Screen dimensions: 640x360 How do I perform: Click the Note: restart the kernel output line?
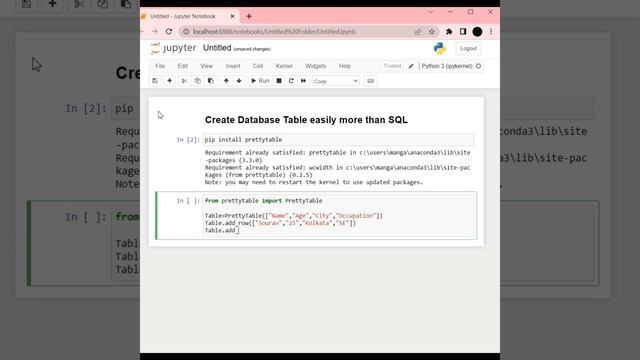point(313,182)
